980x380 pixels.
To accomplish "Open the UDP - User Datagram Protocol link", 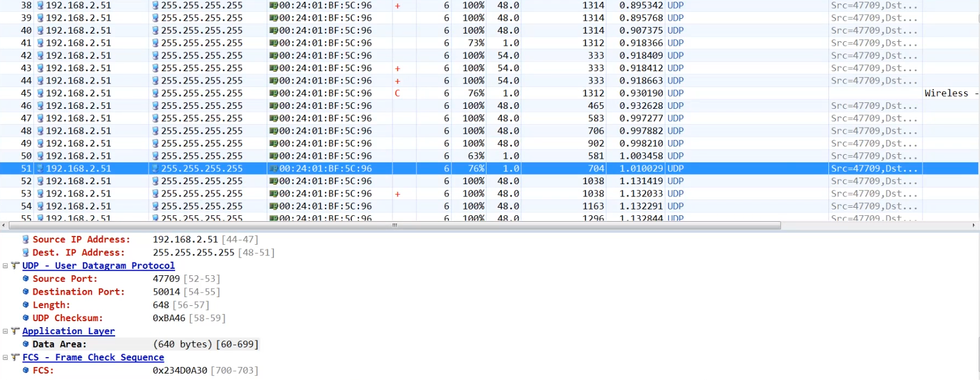I will tap(98, 266).
